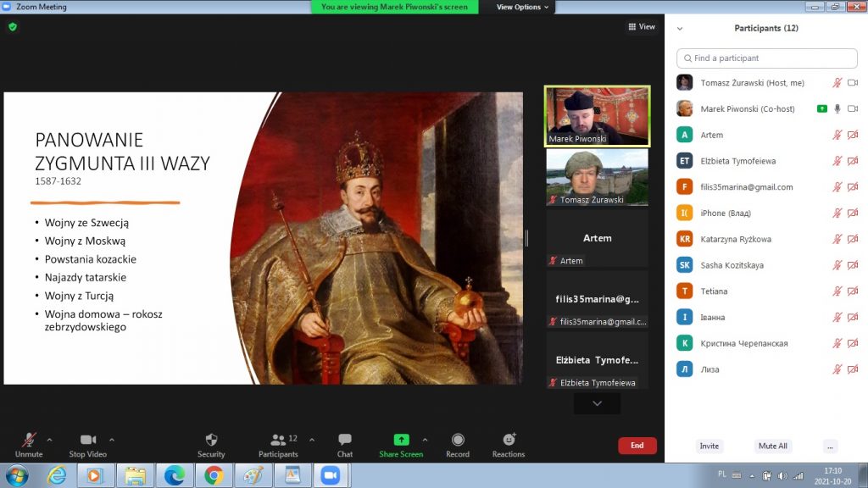Open the Security shield icon

tap(211, 440)
